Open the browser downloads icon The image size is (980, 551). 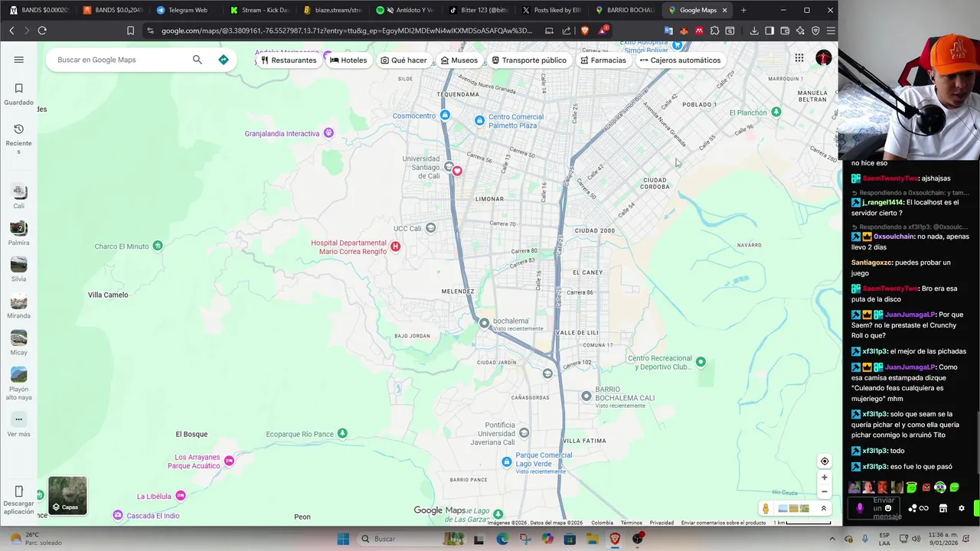point(754,31)
